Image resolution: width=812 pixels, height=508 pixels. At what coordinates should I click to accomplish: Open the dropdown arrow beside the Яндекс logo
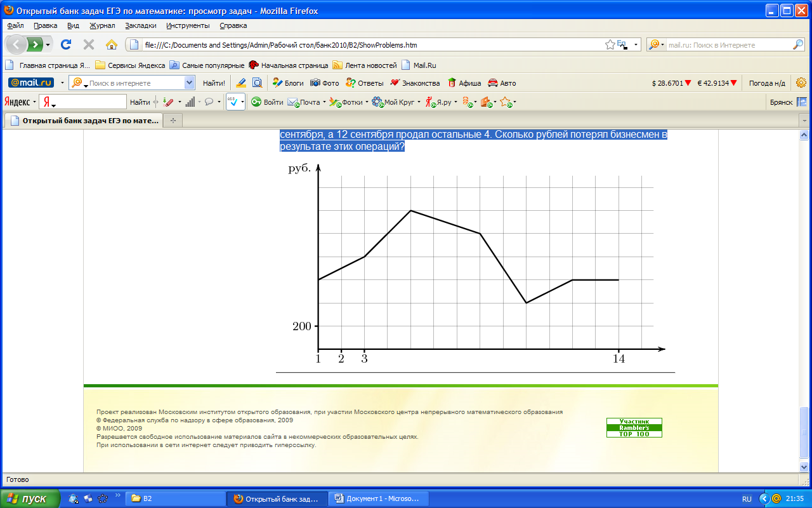tap(33, 102)
